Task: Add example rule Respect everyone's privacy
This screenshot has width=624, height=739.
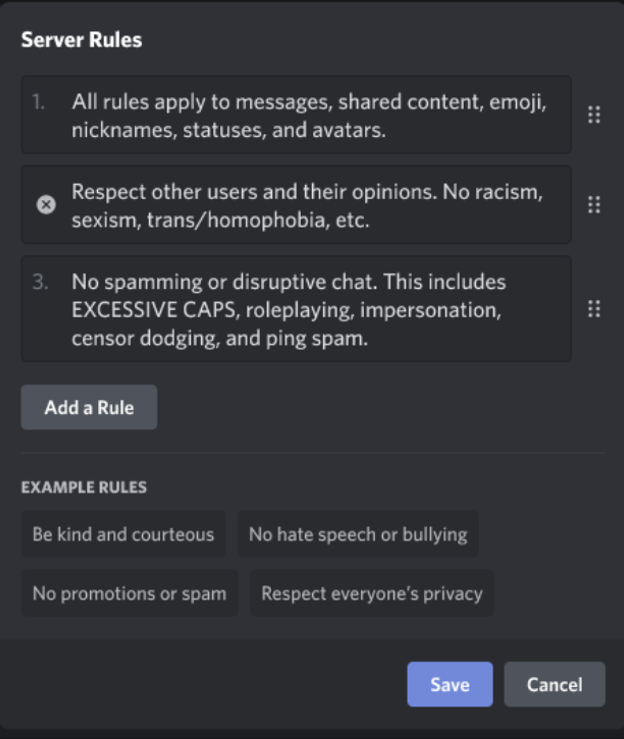Action: [x=372, y=593]
